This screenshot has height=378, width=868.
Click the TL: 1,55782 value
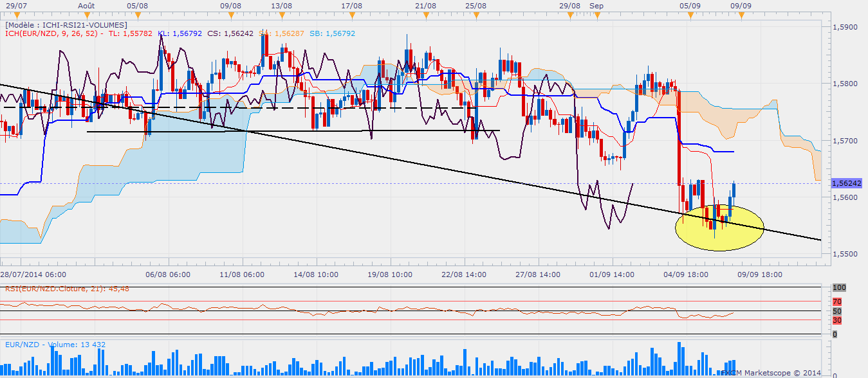point(131,33)
